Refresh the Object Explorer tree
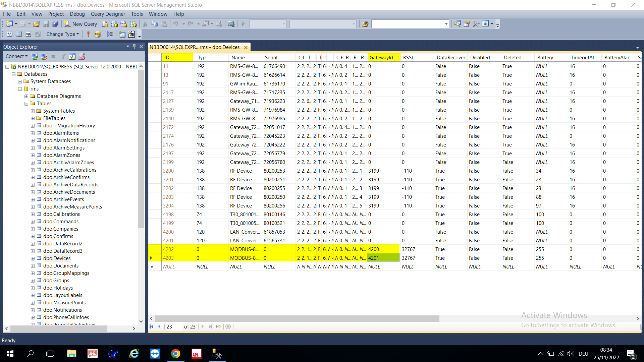 72,56
